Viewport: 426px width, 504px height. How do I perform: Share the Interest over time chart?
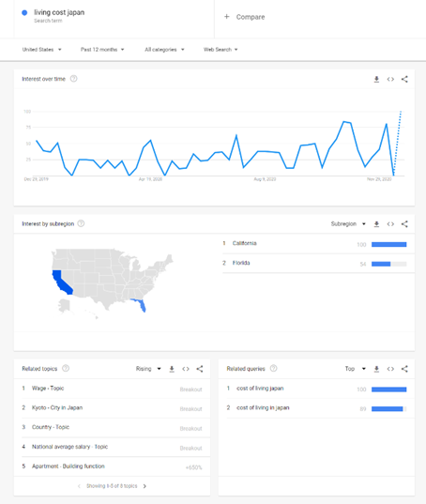[x=404, y=79]
